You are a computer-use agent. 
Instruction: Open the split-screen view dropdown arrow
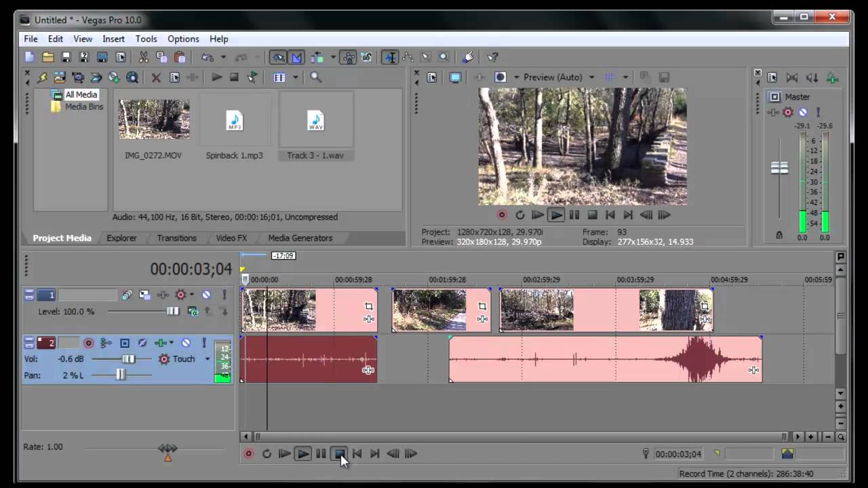[516, 77]
